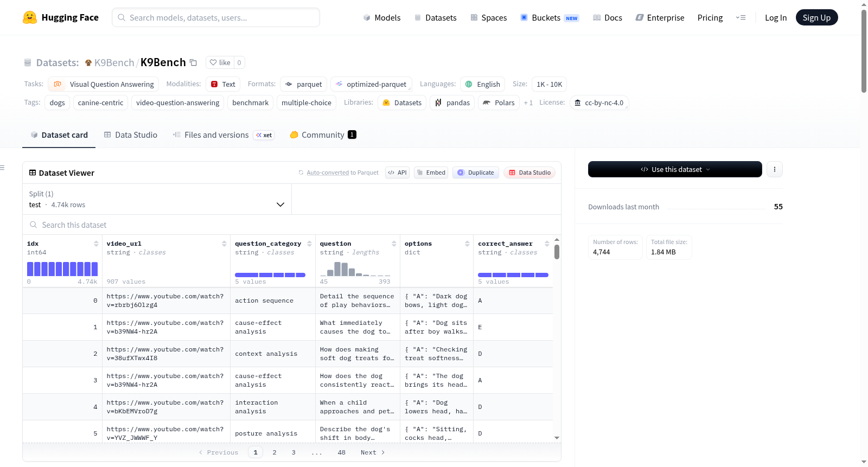Sort the video_url column
This screenshot has width=868, height=467.
tap(224, 244)
